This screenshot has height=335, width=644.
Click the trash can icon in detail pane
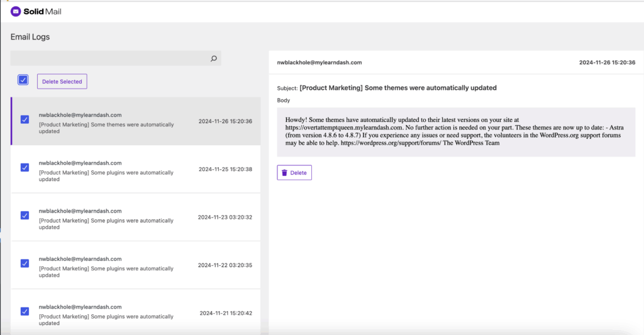[284, 173]
